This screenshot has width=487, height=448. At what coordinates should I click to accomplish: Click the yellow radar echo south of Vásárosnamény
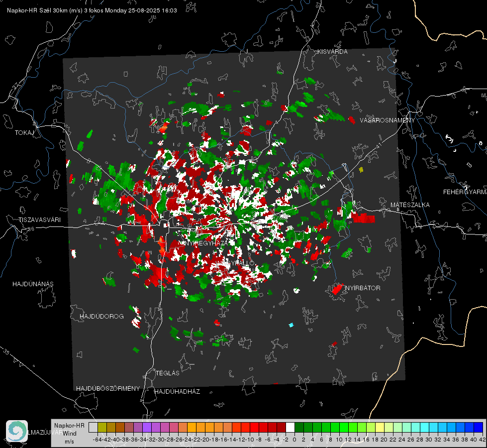coord(361,170)
